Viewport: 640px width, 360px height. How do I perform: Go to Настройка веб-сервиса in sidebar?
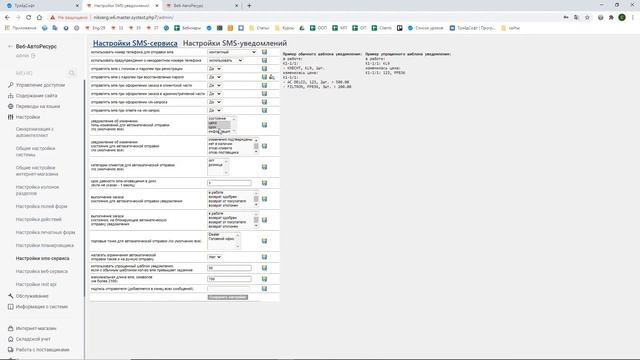pos(42,271)
